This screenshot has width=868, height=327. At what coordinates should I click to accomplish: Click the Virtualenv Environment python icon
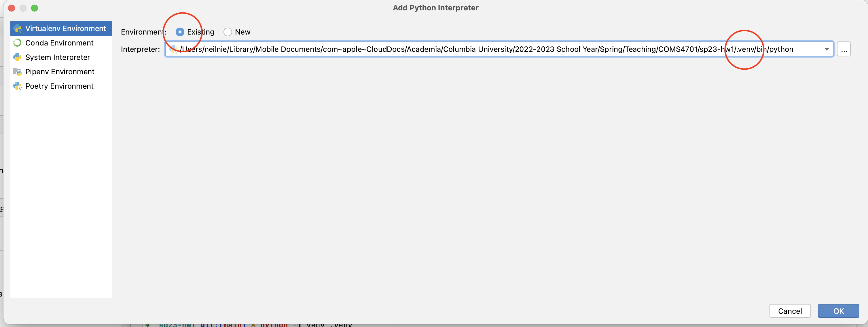(x=18, y=28)
